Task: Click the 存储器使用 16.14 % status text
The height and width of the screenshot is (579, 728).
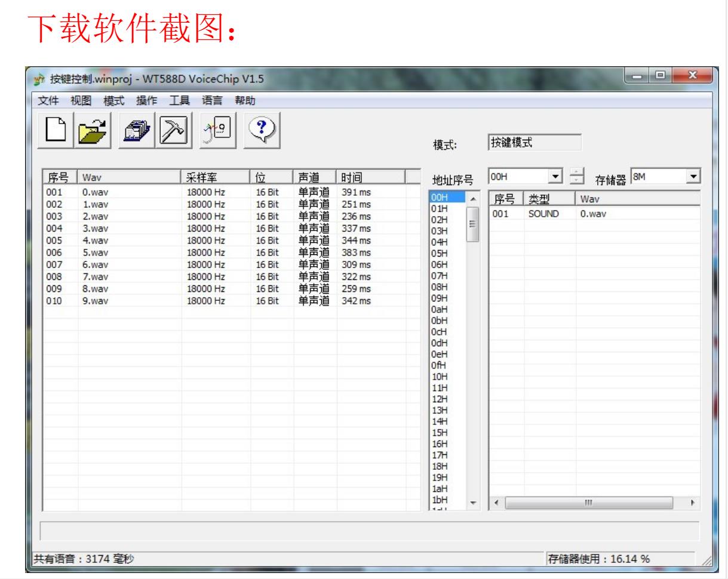Action: click(x=599, y=559)
